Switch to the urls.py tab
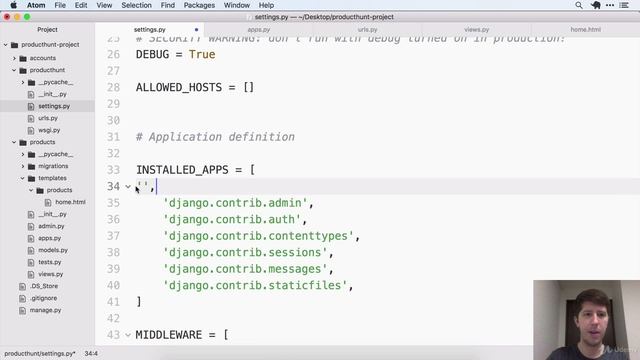 pyautogui.click(x=367, y=29)
